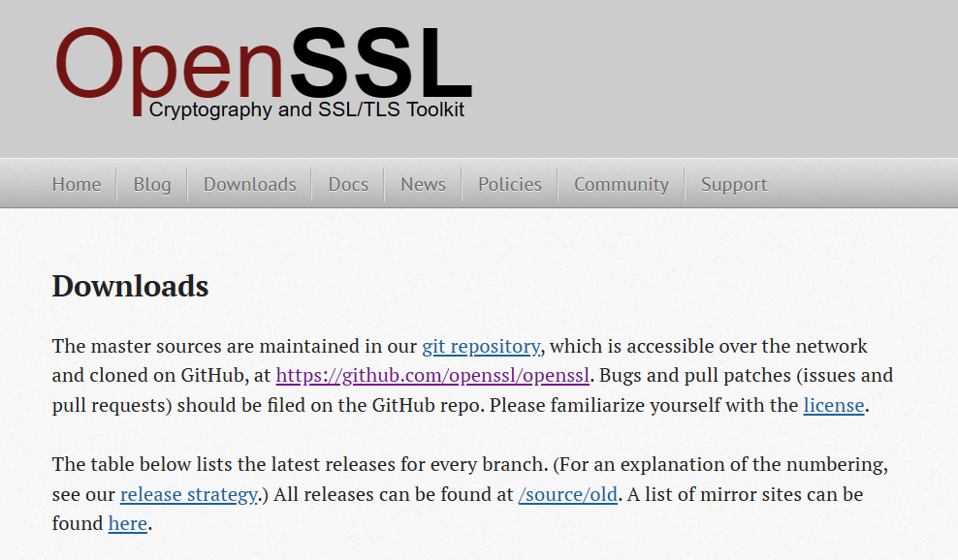Image resolution: width=958 pixels, height=560 pixels.
Task: Click the 'here' mirror sites link
Action: pos(128,524)
